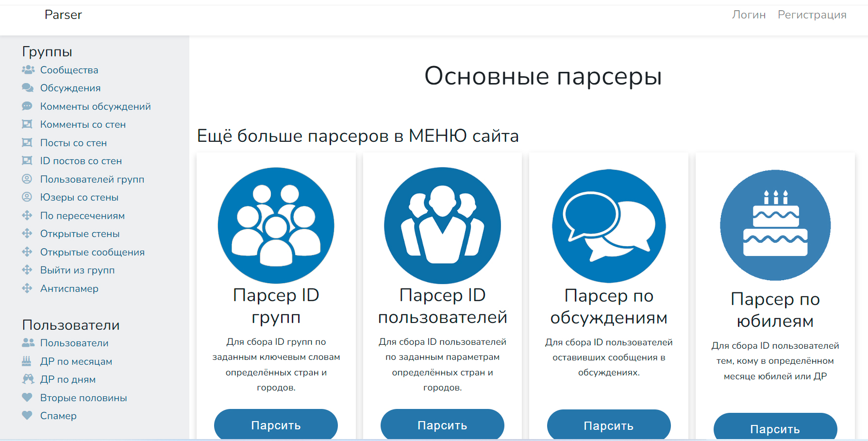Click the discussions speech bubbles icon
The image size is (868, 441).
[609, 226]
